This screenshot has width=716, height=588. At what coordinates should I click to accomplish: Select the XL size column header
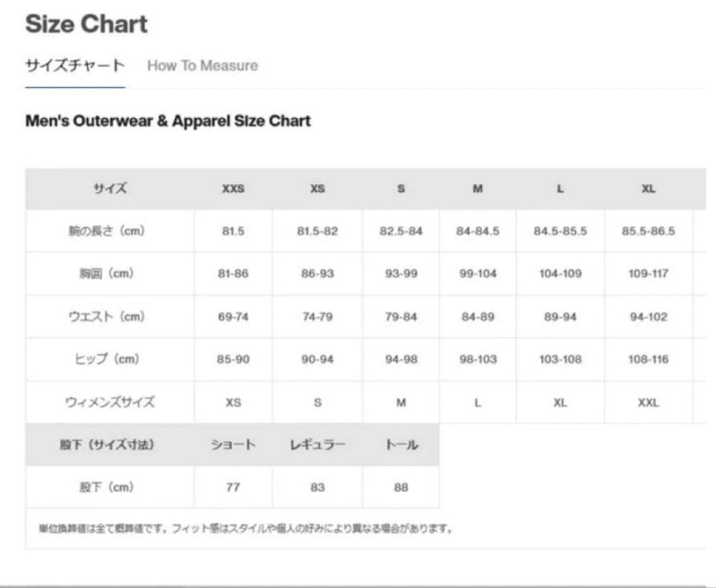[648, 189]
